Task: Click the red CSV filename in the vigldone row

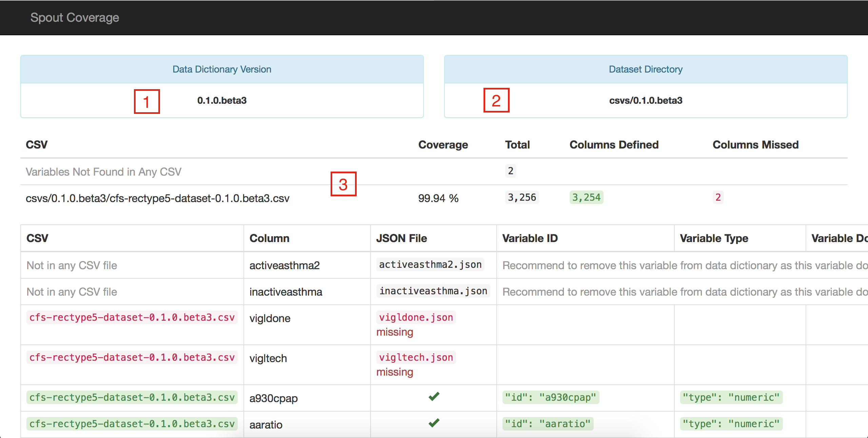Action: [132, 317]
